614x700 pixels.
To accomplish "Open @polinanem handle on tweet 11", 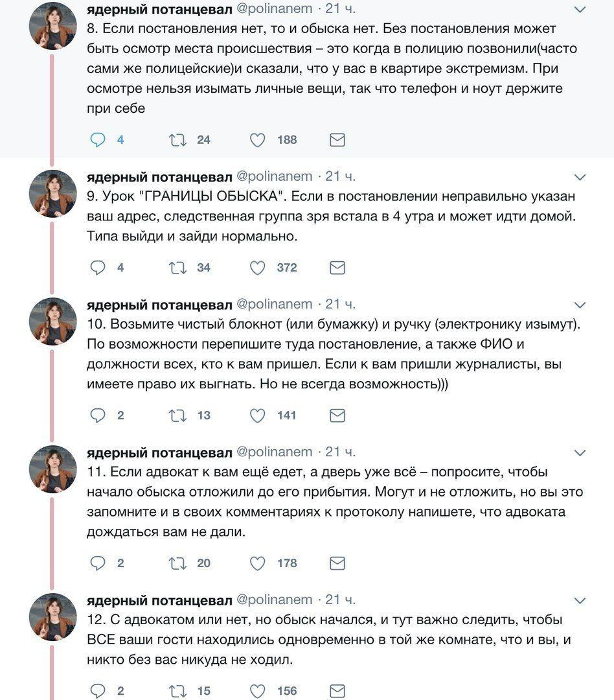I will coord(274,452).
